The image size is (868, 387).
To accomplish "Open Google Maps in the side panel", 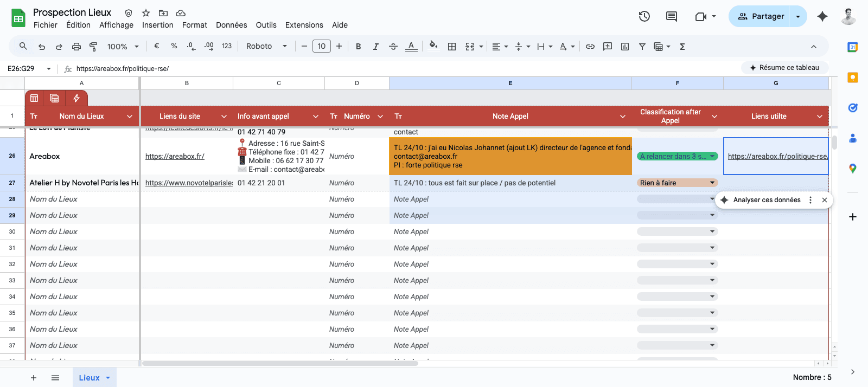I will click(x=853, y=169).
